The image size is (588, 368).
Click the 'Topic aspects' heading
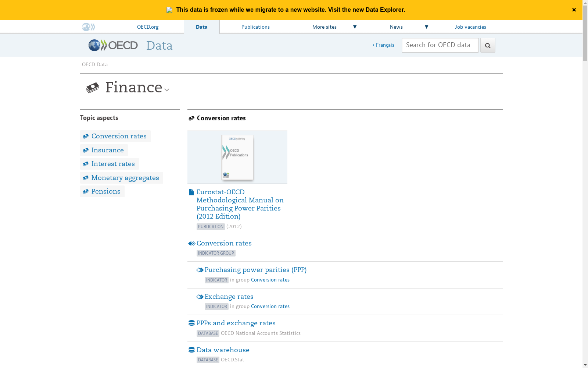tap(99, 118)
